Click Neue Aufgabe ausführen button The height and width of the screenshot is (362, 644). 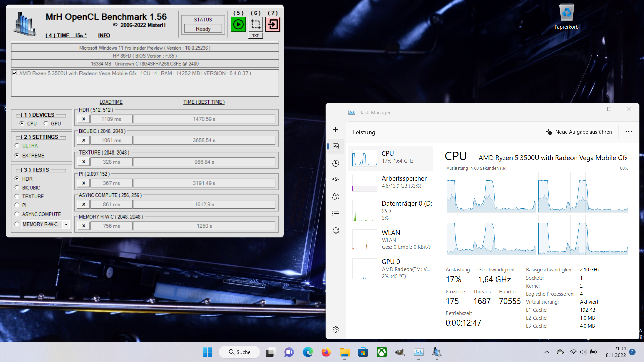[579, 132]
